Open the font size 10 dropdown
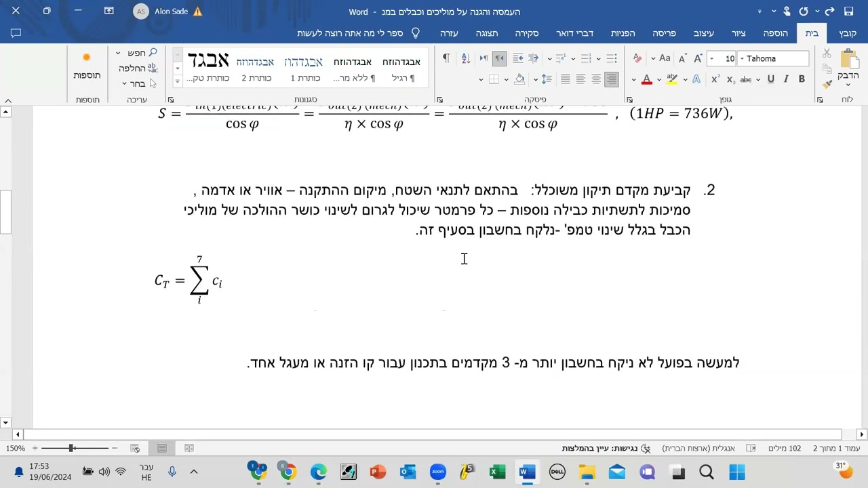The height and width of the screenshot is (488, 868). click(712, 59)
